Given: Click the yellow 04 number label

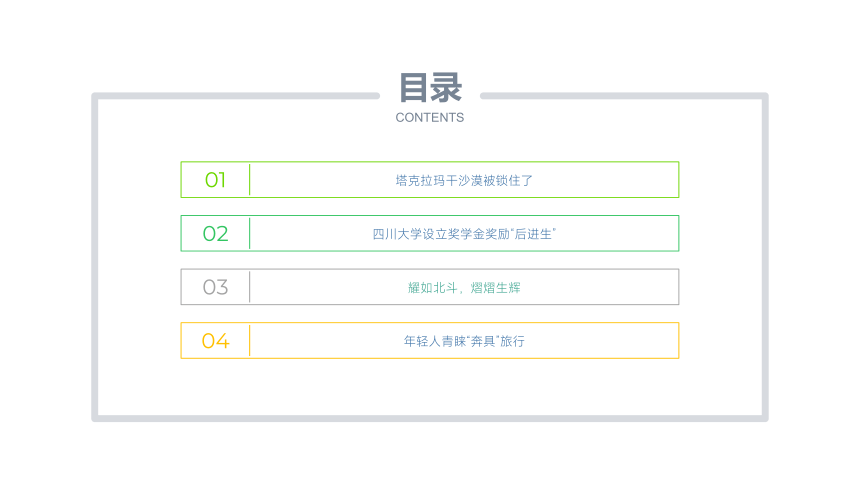Looking at the screenshot, I should point(215,341).
